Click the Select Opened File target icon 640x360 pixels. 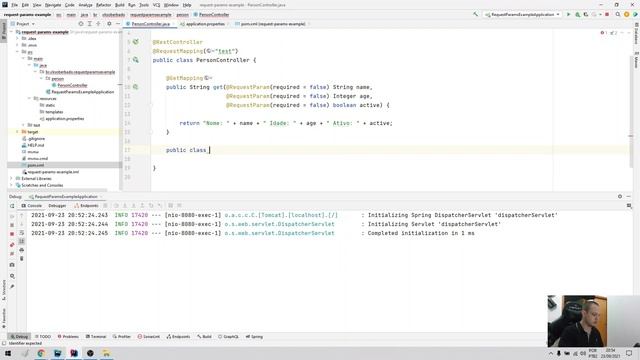coord(81,24)
